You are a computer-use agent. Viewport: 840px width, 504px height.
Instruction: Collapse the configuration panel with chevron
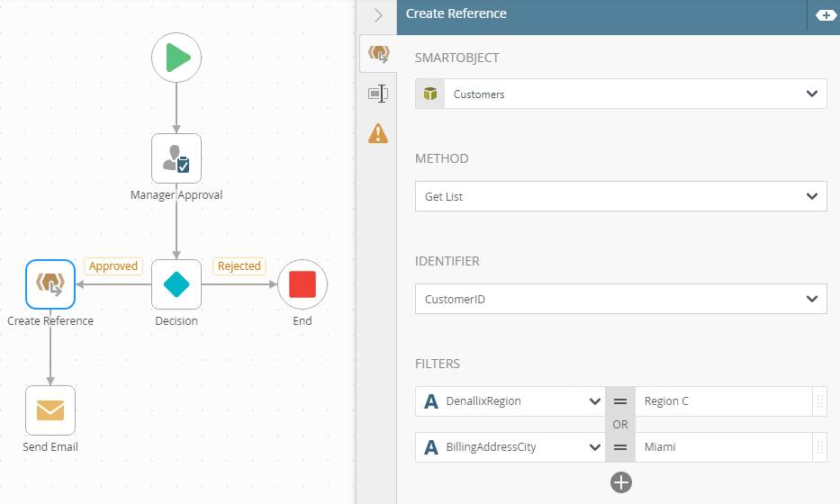(378, 15)
